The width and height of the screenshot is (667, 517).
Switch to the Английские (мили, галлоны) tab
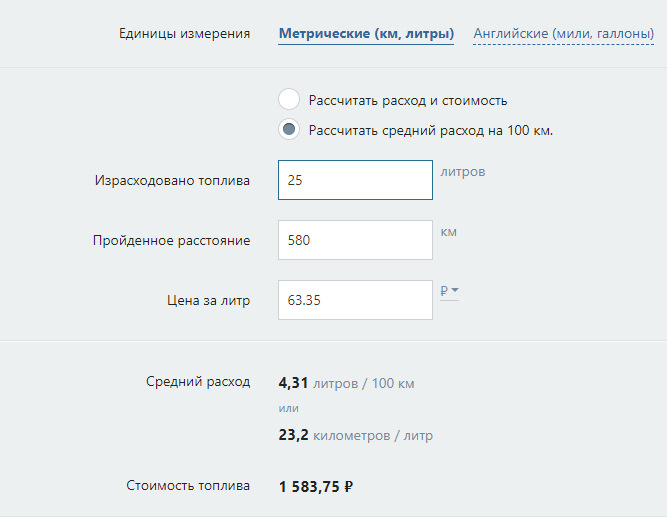pos(563,34)
